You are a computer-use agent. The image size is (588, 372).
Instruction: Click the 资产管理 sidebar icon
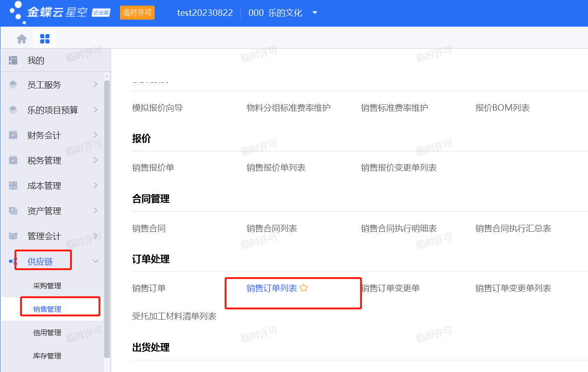tap(13, 211)
